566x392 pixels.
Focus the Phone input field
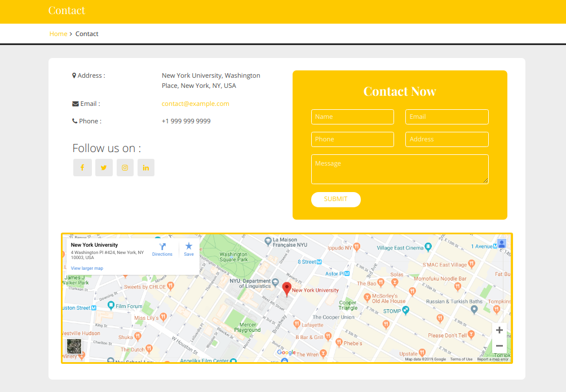coord(352,139)
